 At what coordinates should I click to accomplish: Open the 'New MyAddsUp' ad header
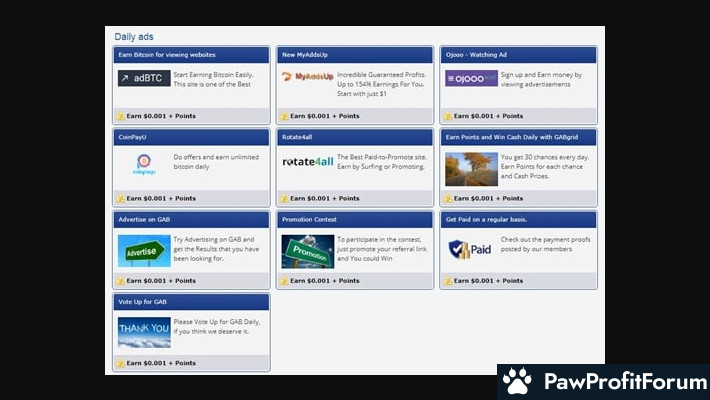click(x=355, y=55)
